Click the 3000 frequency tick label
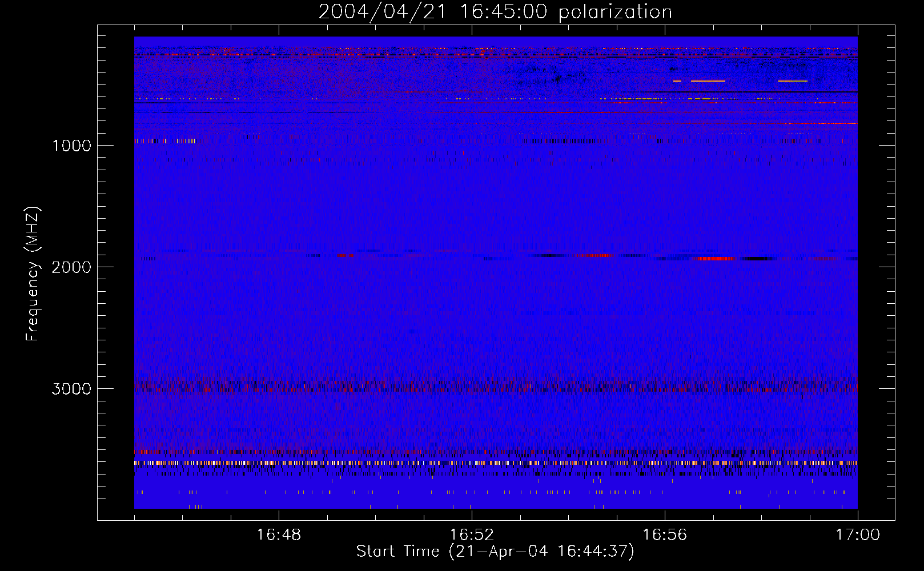 (71, 389)
